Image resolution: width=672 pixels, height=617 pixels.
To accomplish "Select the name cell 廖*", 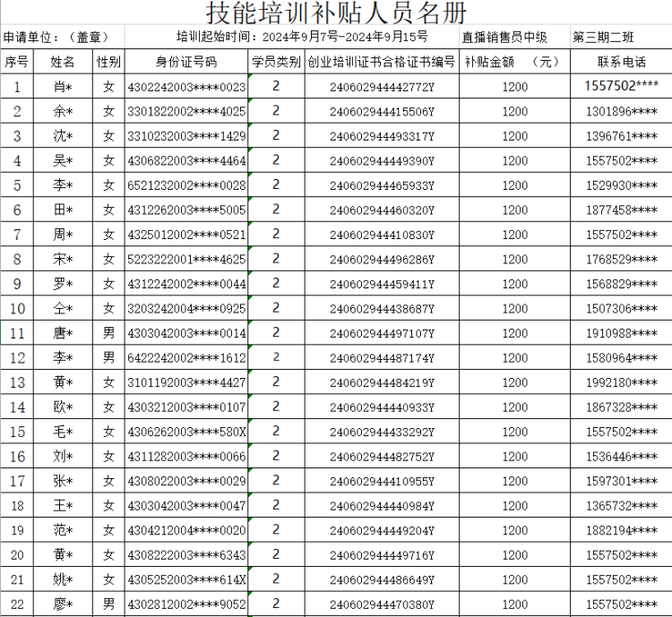I will [63, 604].
